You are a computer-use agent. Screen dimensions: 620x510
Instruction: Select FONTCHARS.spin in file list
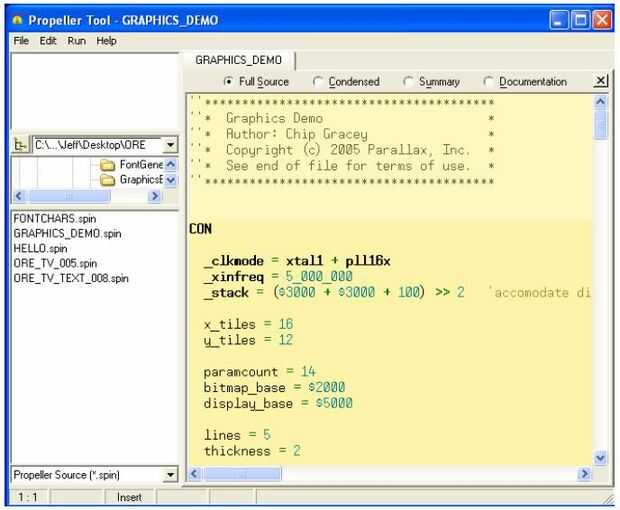coord(55,219)
